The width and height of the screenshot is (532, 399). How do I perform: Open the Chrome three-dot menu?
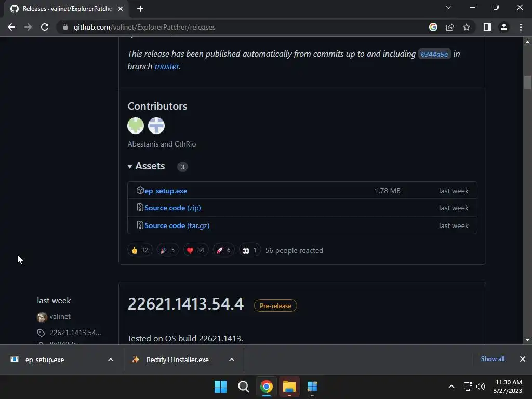(x=521, y=27)
